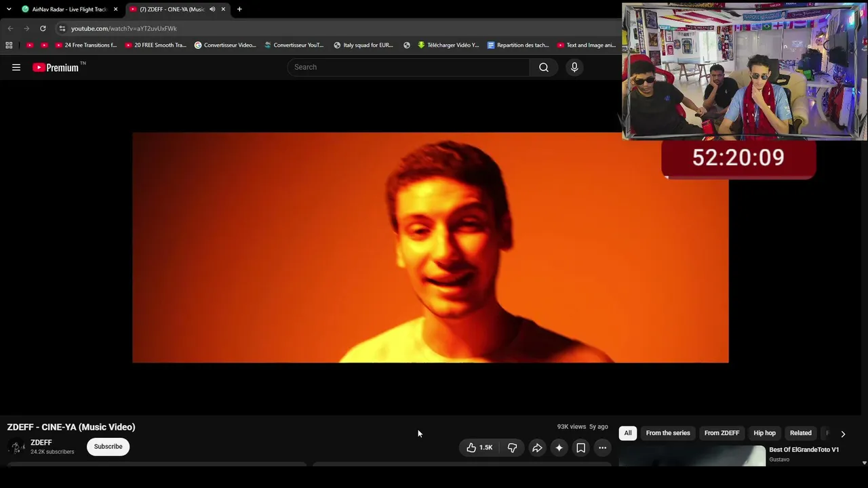This screenshot has width=868, height=488.
Task: Save the video with the bookmark icon
Action: [x=580, y=447]
